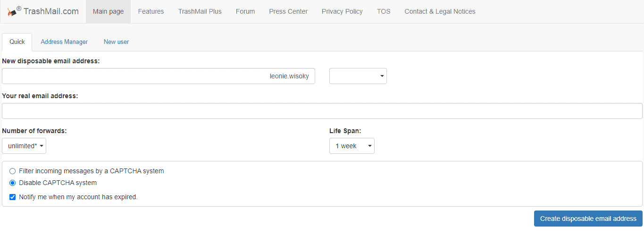Open Contact & Legal Notices

440,11
